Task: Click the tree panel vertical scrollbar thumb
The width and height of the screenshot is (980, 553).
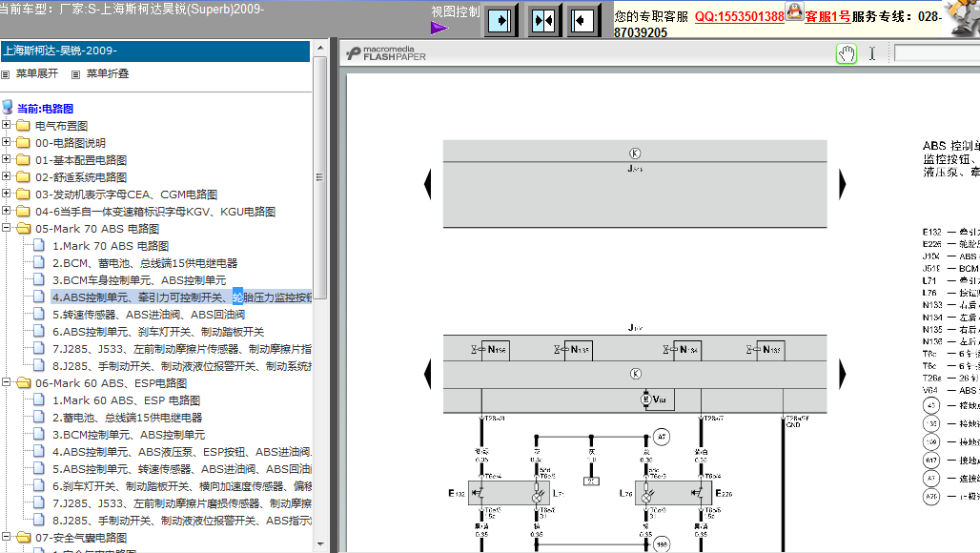Action: [x=320, y=177]
